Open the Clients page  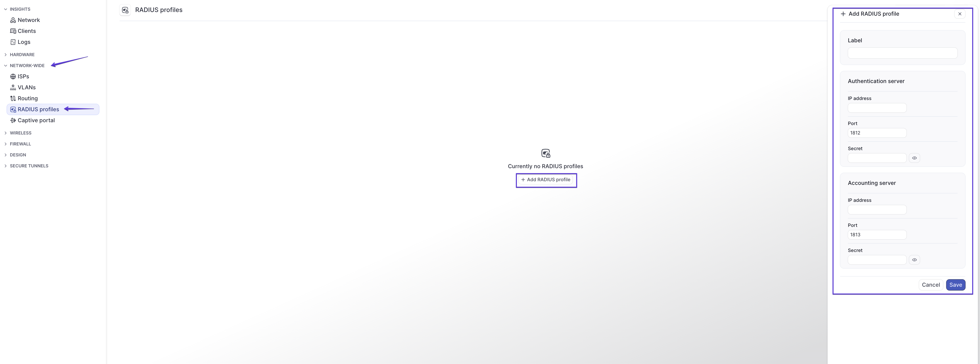pos(53,31)
